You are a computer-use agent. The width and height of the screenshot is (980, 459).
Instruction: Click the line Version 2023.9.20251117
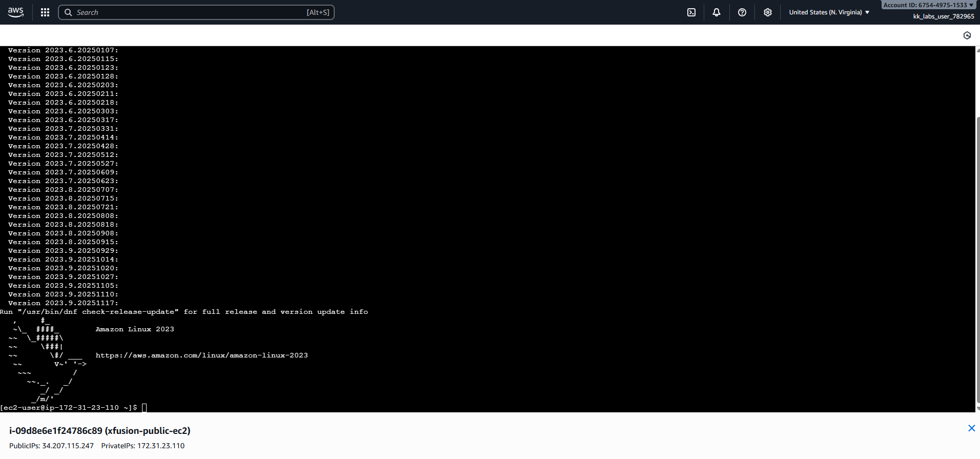point(63,303)
